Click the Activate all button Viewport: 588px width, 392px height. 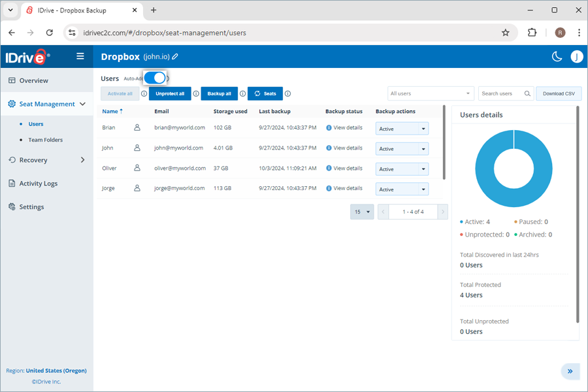click(120, 94)
